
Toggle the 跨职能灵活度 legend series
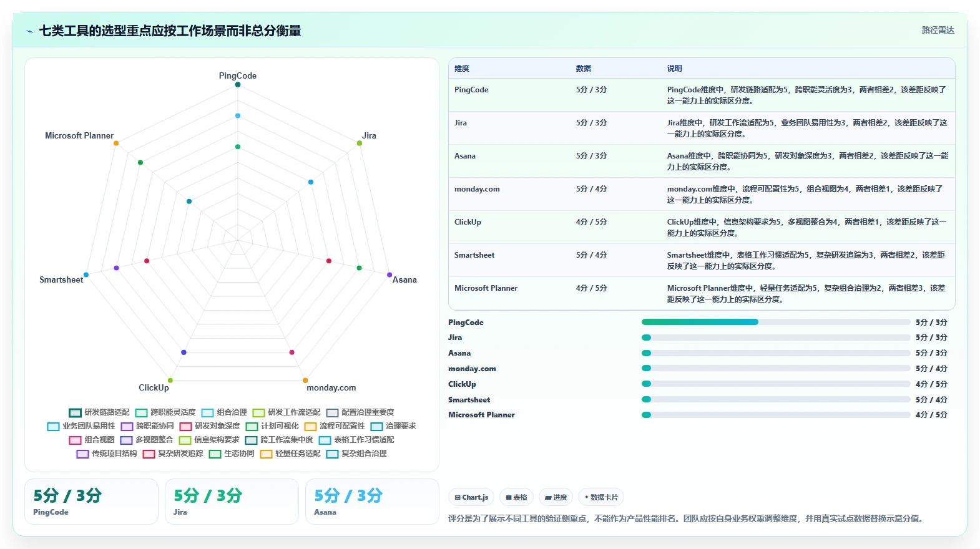[165, 412]
